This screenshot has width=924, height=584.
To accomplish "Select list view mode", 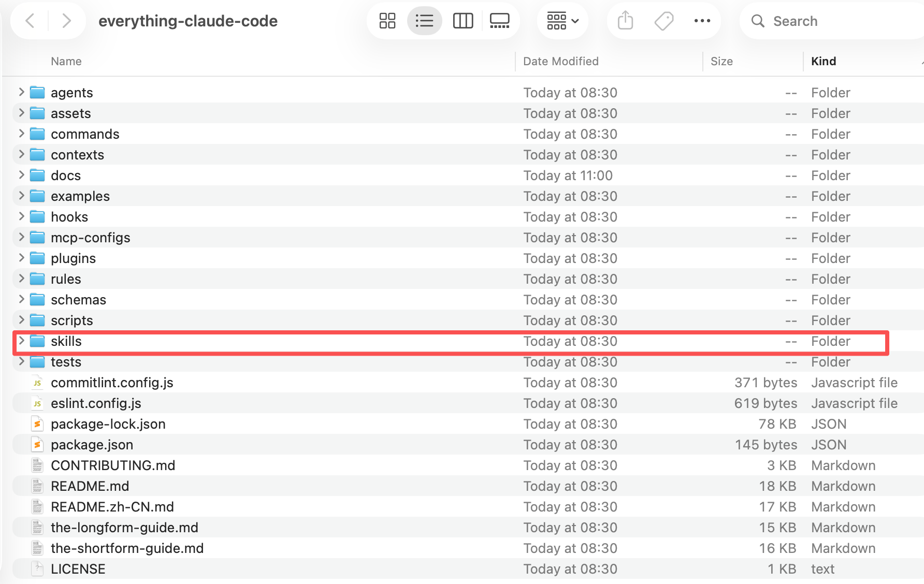I will coord(424,21).
